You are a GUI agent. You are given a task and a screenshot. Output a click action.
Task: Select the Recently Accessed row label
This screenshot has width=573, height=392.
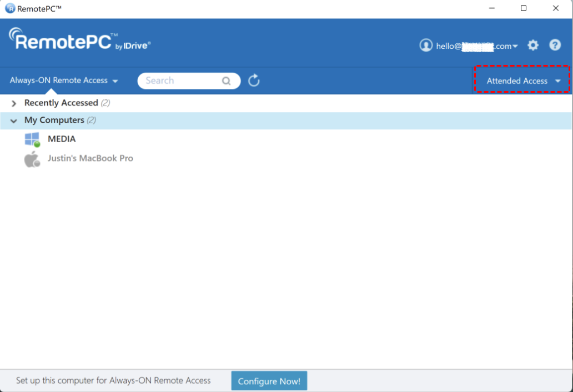point(61,103)
